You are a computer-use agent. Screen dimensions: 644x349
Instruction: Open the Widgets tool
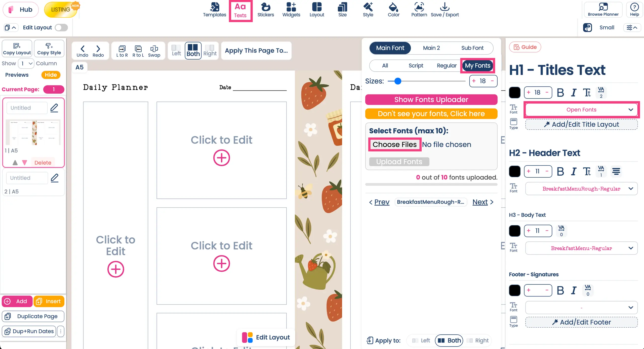tap(291, 10)
